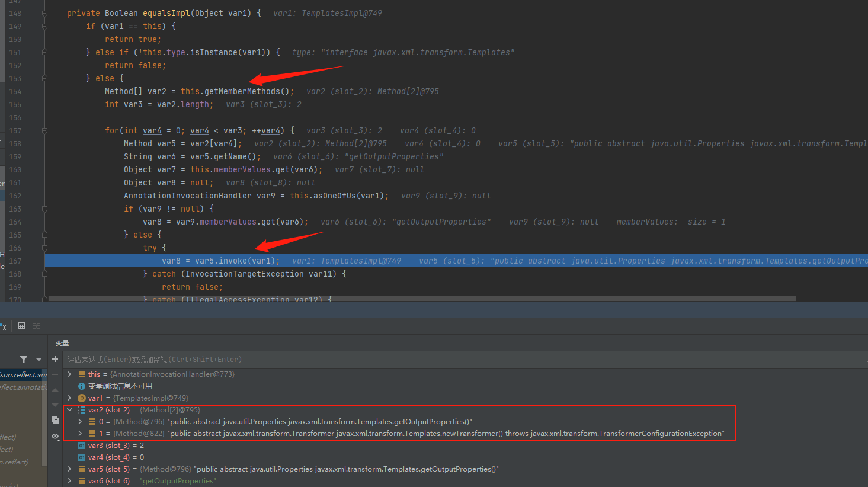The image size is (868, 487).
Task: Click the 'length' field on line 155
Action: (x=195, y=104)
